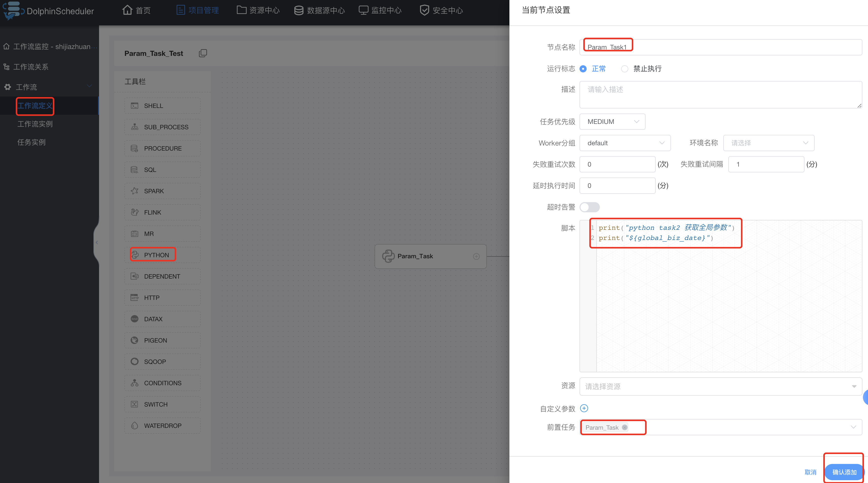Open the 任务优先级 MEDIUM dropdown
The image size is (868, 483).
tap(612, 122)
